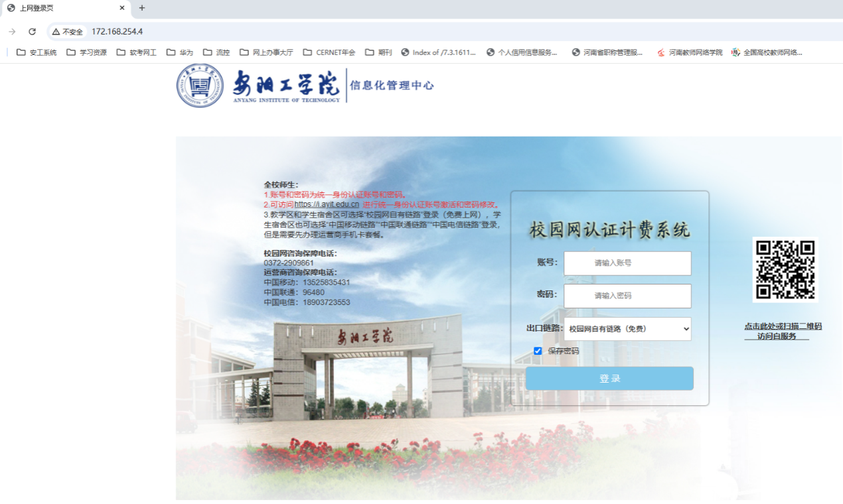The height and width of the screenshot is (504, 843).
Task: Open the 安工系统 bookmark folder
Action: pos(37,52)
